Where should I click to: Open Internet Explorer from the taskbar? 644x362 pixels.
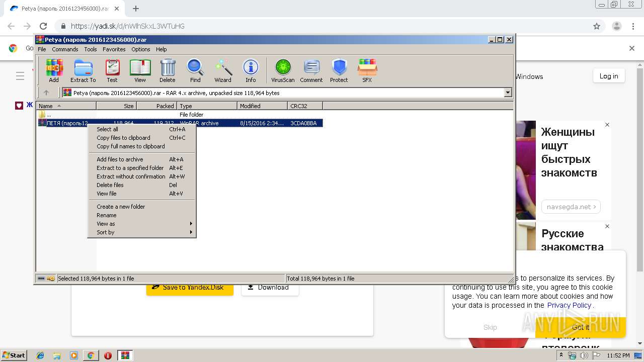(40, 355)
